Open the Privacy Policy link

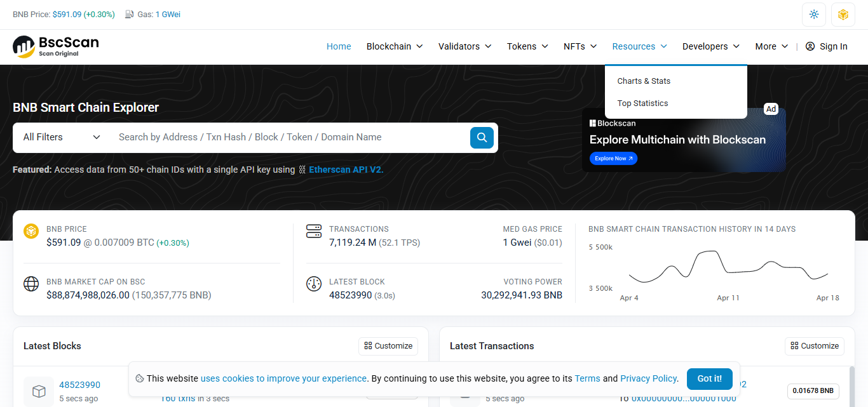[648, 378]
